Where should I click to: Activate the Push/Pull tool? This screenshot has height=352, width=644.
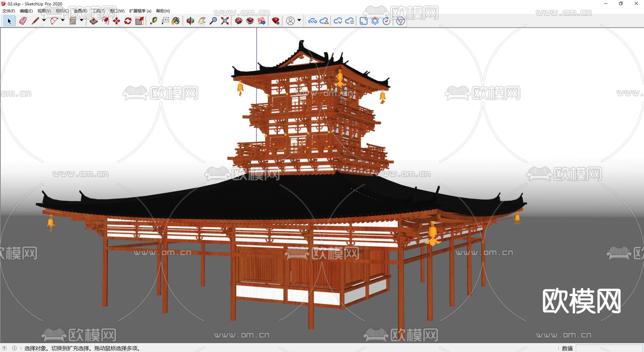point(93,21)
